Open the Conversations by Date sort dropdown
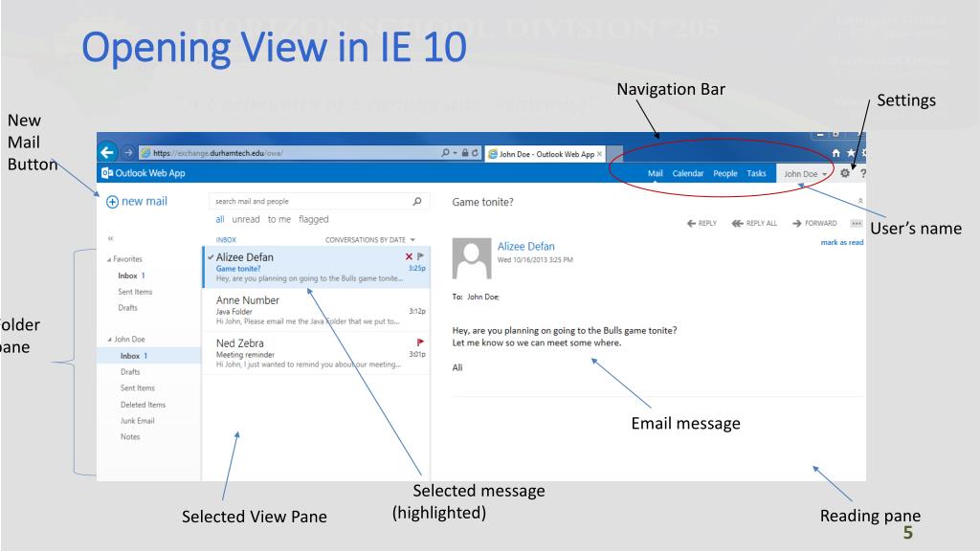 (x=370, y=240)
